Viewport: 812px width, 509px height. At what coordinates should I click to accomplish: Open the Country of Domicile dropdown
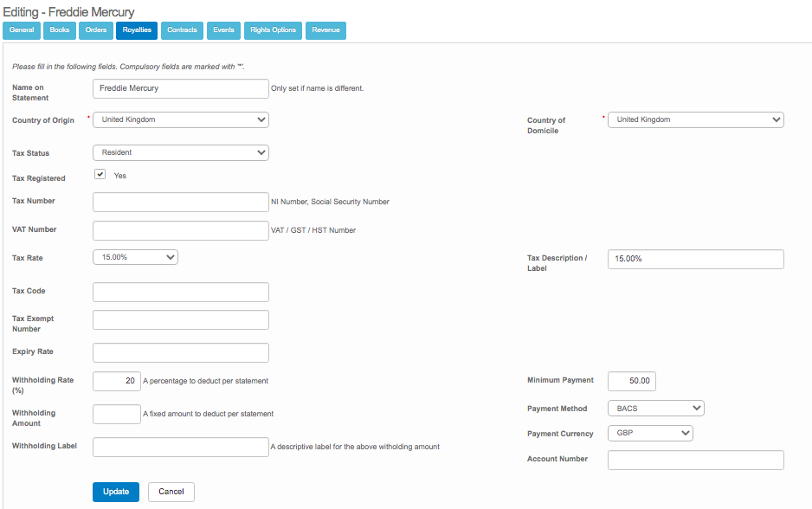point(695,119)
